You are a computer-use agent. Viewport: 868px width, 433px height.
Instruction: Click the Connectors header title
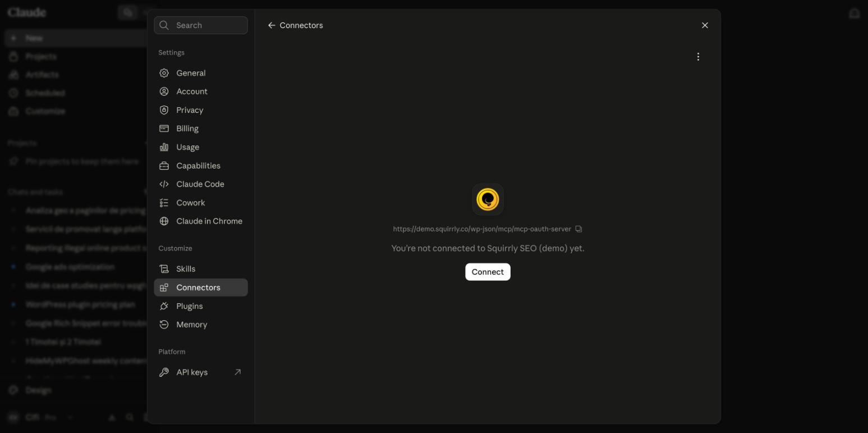tap(301, 25)
